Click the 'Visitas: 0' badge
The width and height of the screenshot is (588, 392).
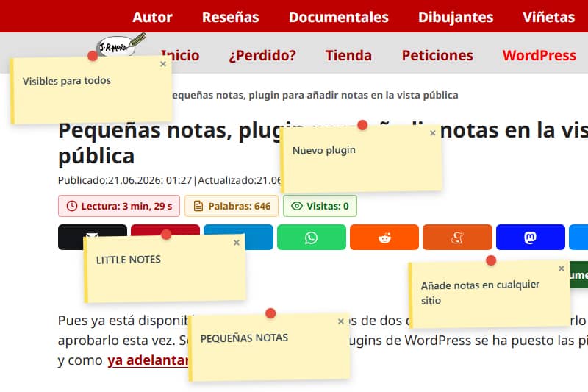coord(320,206)
